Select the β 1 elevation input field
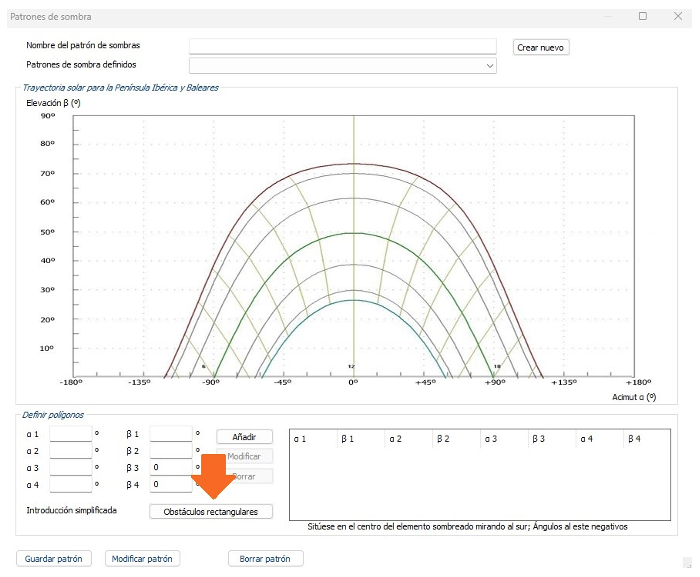 tap(170, 435)
